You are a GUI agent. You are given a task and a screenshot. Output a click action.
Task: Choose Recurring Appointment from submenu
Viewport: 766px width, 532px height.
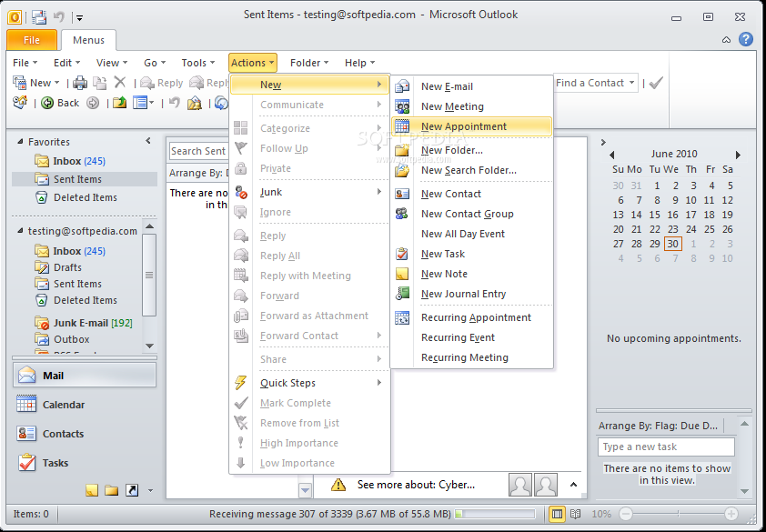pyautogui.click(x=472, y=317)
